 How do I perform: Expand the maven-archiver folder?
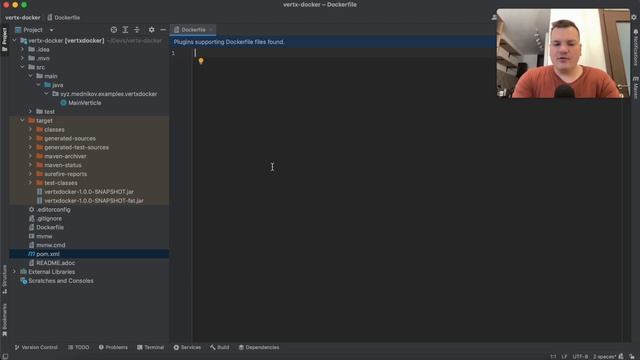pos(31,156)
